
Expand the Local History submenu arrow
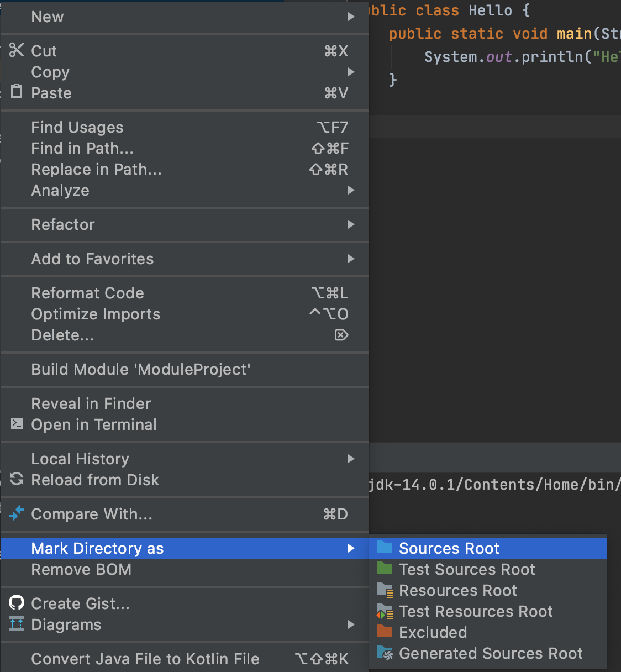click(351, 459)
